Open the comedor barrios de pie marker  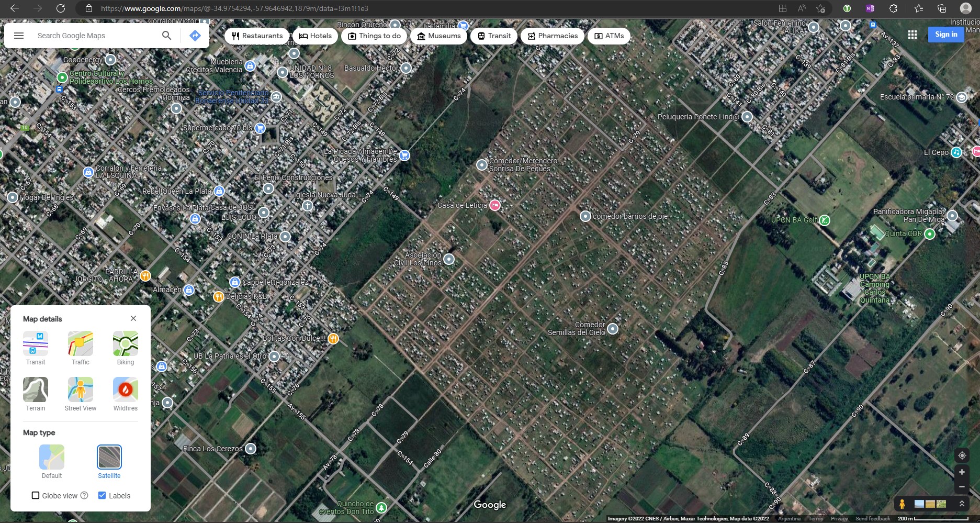(585, 216)
